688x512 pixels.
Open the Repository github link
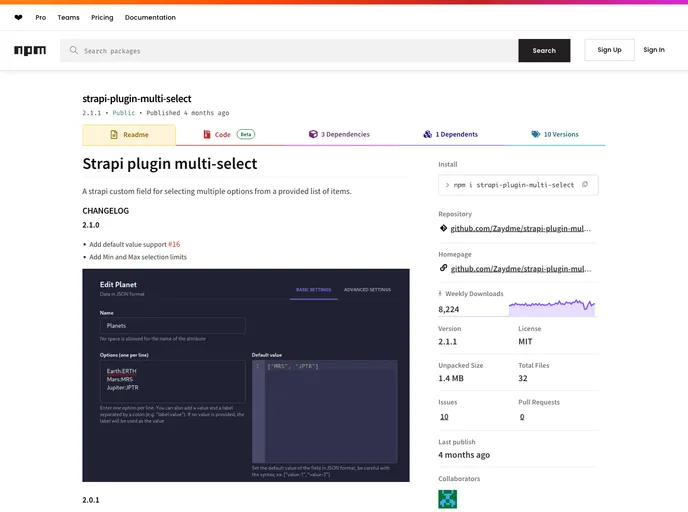point(520,229)
